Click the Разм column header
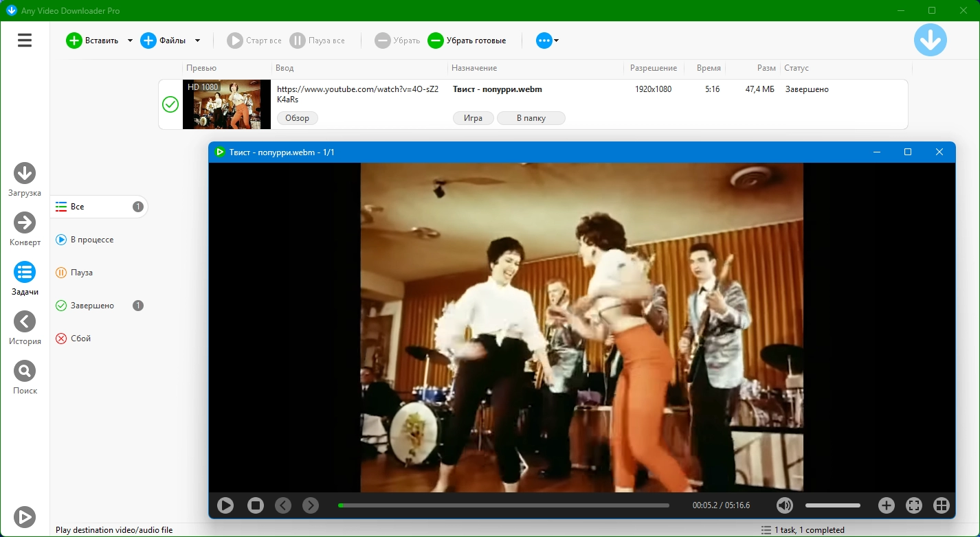 pos(767,68)
